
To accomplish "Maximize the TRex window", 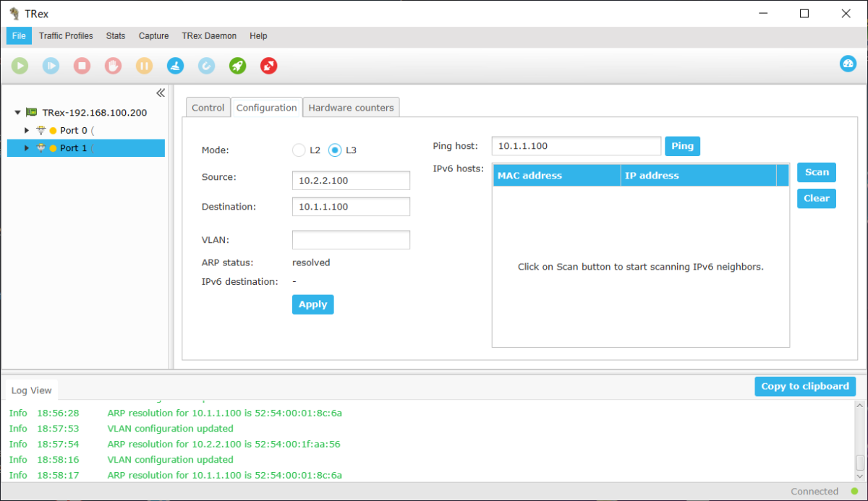I will (804, 13).
